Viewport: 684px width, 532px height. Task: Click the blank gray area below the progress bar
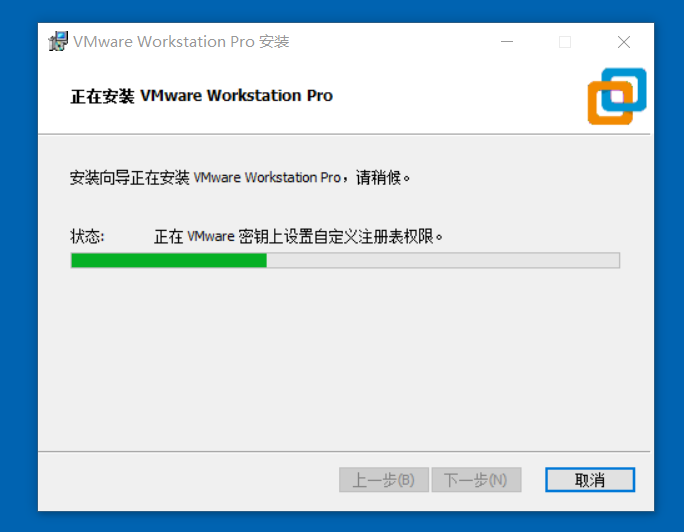pos(345,358)
